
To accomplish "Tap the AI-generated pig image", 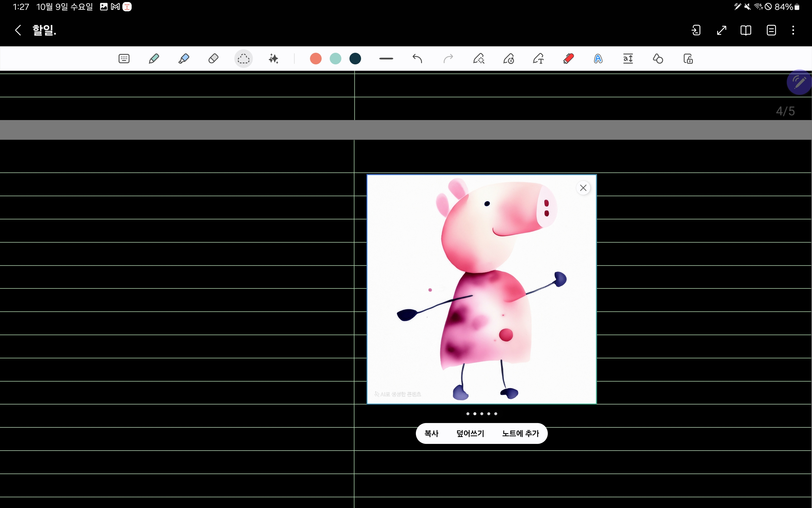I will 481,289.
